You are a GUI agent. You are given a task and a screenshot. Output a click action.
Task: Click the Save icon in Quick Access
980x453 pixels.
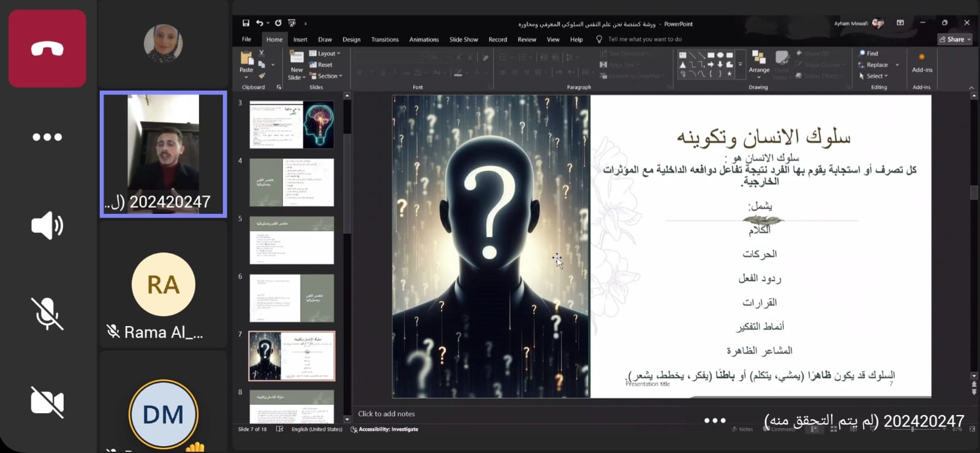click(x=246, y=23)
